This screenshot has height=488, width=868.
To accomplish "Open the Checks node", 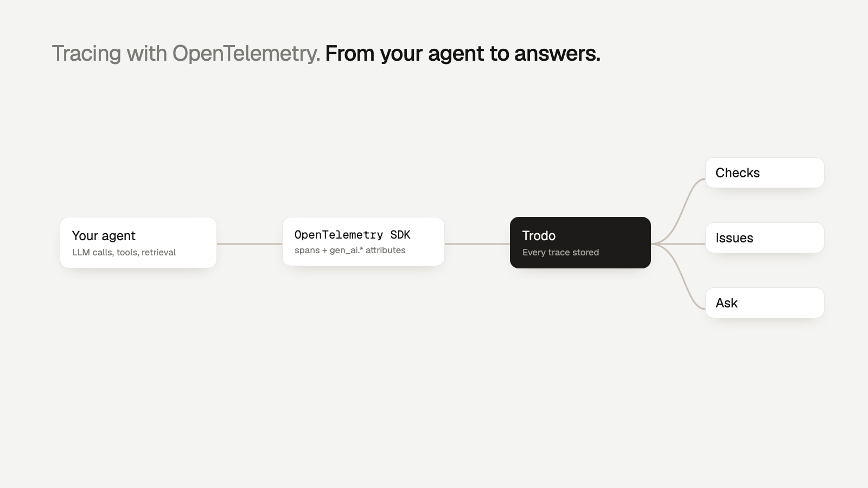I will [765, 173].
